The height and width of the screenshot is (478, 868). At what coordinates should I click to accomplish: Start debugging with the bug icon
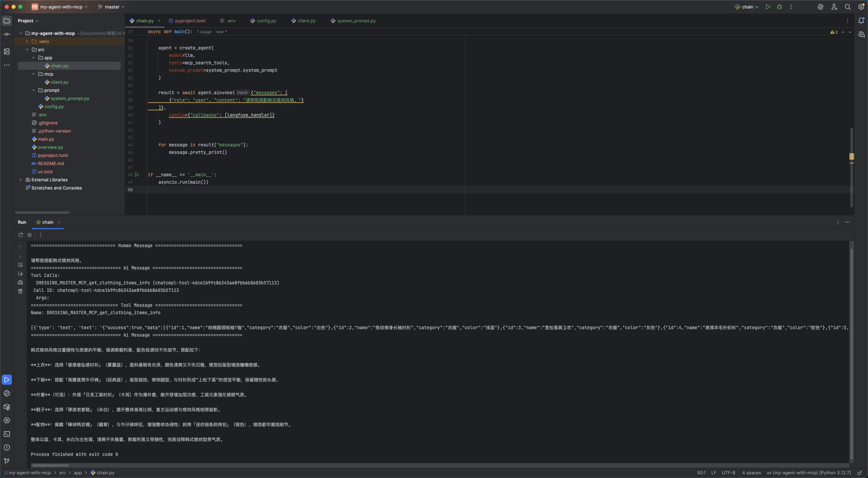pyautogui.click(x=779, y=7)
